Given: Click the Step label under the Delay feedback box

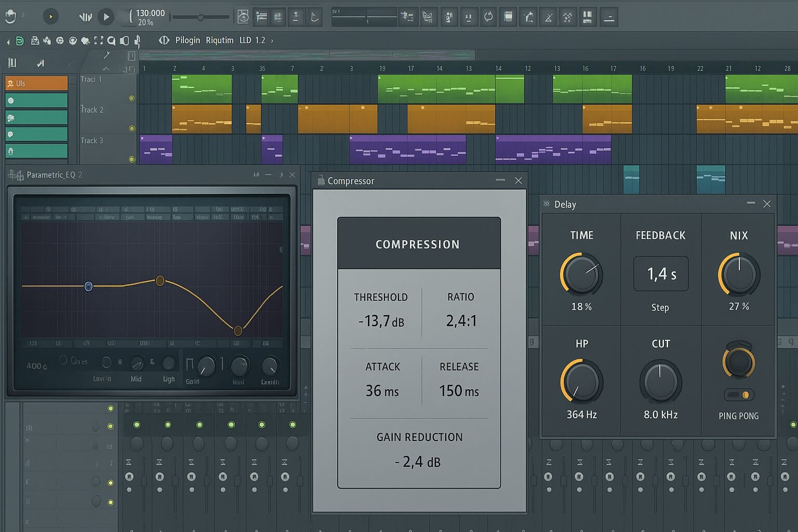Looking at the screenshot, I should click(x=660, y=308).
